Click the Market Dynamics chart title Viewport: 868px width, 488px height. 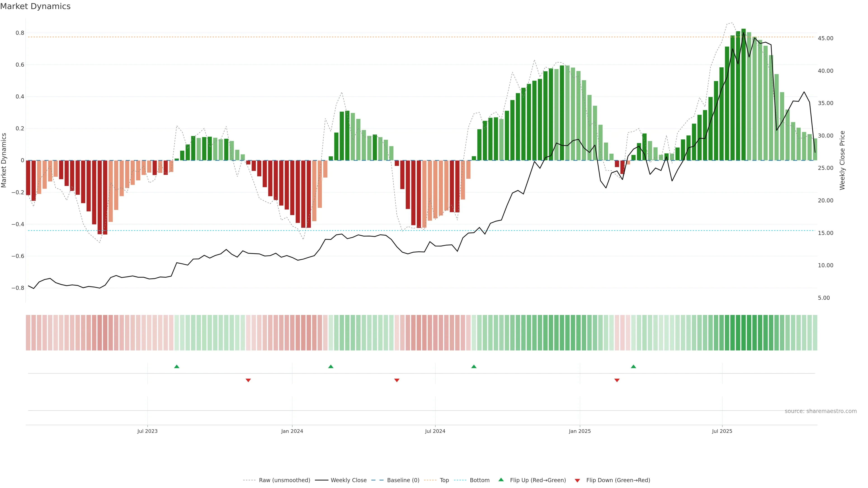click(x=35, y=6)
